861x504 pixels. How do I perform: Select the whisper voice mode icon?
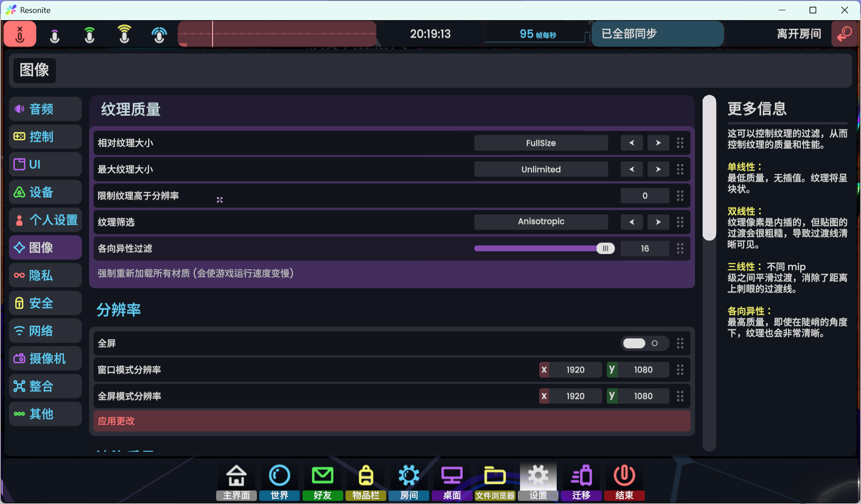[x=55, y=34]
